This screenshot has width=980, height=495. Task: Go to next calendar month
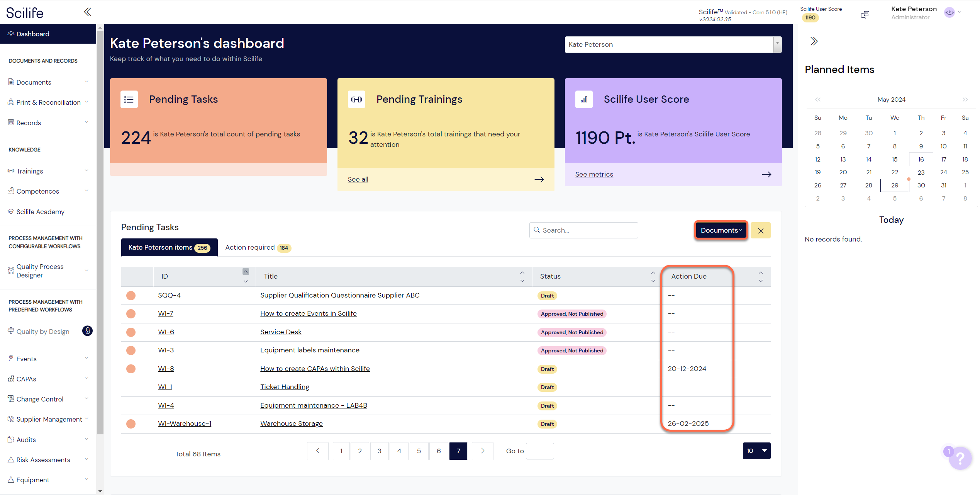pyautogui.click(x=965, y=100)
